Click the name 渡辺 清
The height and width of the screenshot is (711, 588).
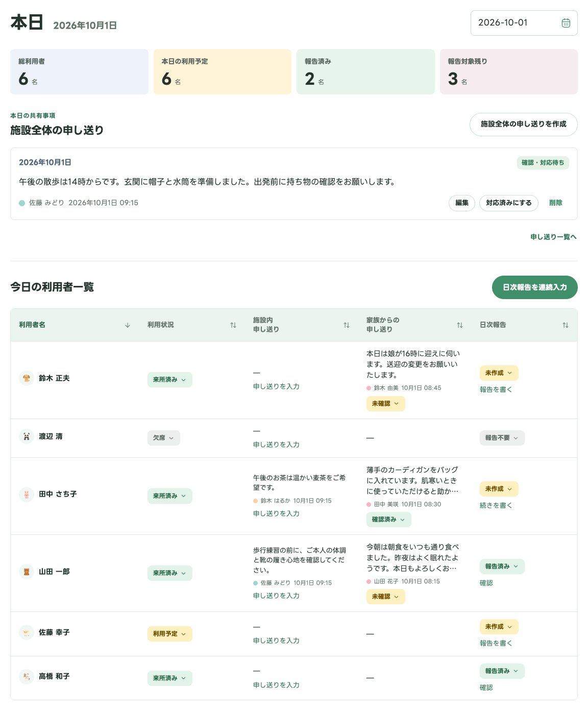51,436
